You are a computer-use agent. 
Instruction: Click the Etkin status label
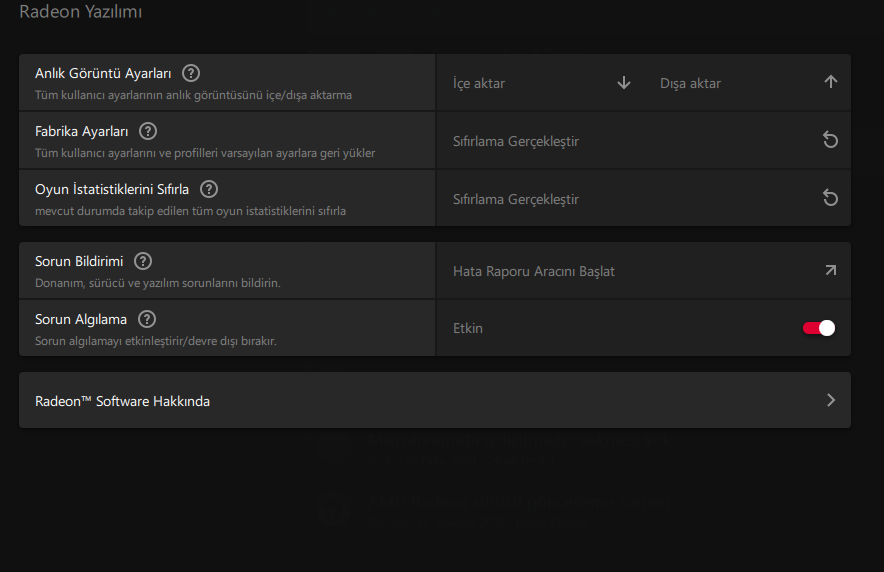point(468,328)
